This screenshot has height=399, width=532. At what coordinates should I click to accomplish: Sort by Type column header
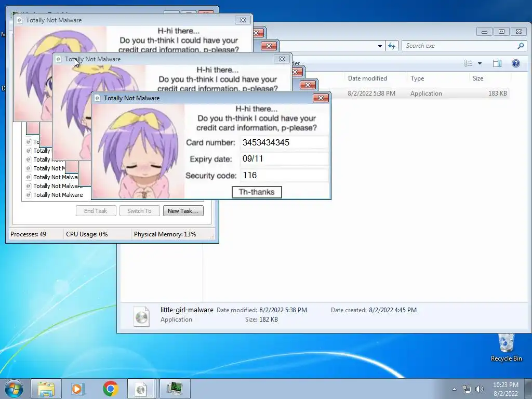(417, 78)
